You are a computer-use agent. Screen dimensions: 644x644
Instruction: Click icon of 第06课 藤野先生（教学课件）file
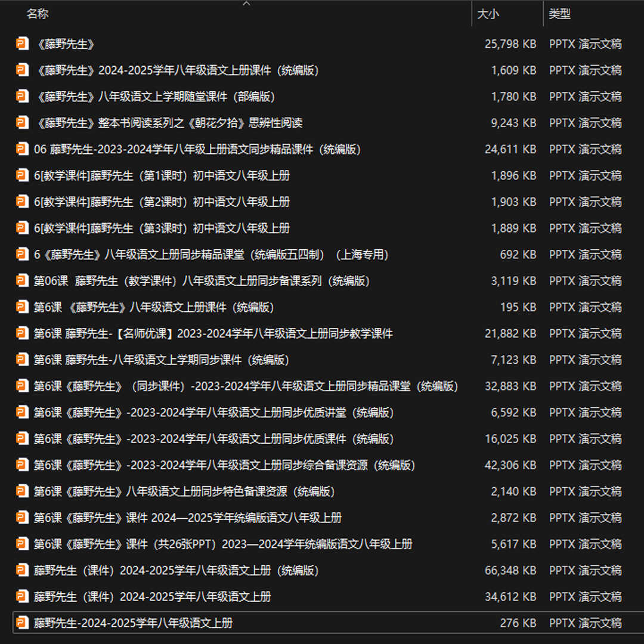coord(22,280)
